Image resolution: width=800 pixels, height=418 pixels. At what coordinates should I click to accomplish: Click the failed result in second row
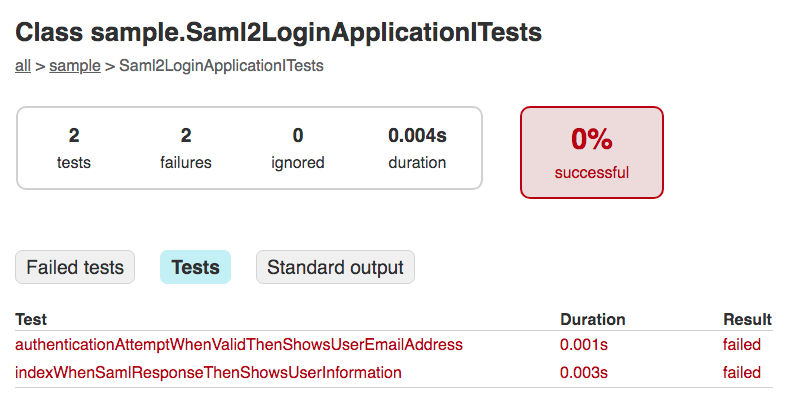coord(742,373)
